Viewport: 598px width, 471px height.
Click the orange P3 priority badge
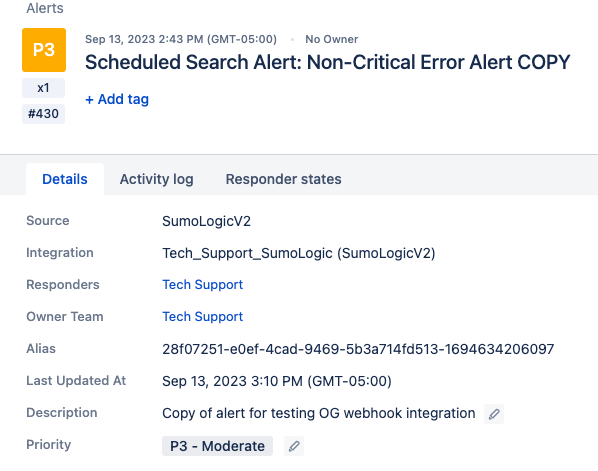click(x=44, y=50)
